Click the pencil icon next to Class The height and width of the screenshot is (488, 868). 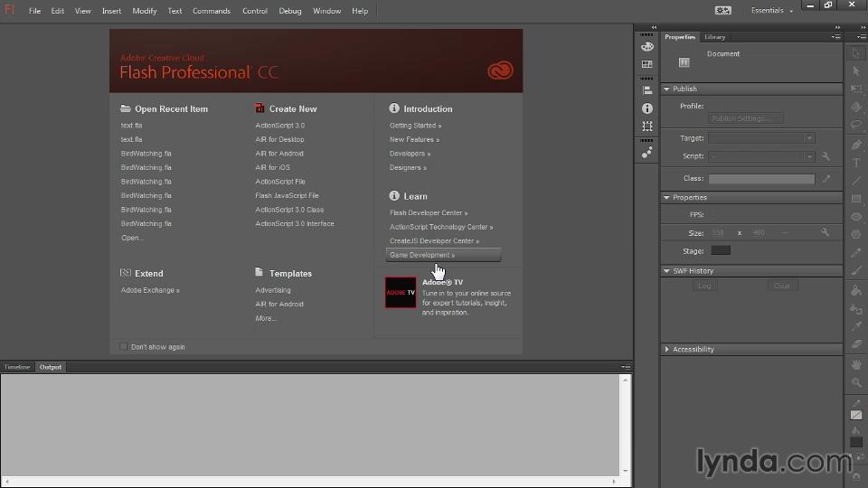(x=826, y=179)
